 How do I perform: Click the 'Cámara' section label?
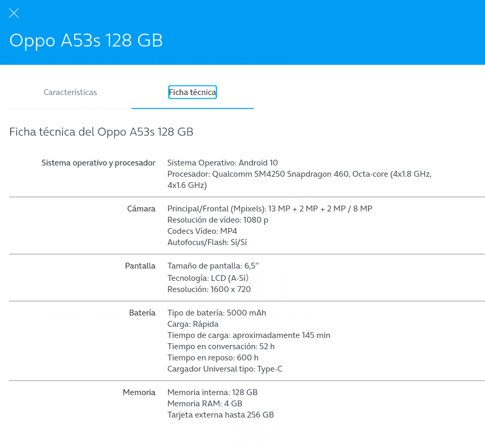(141, 209)
